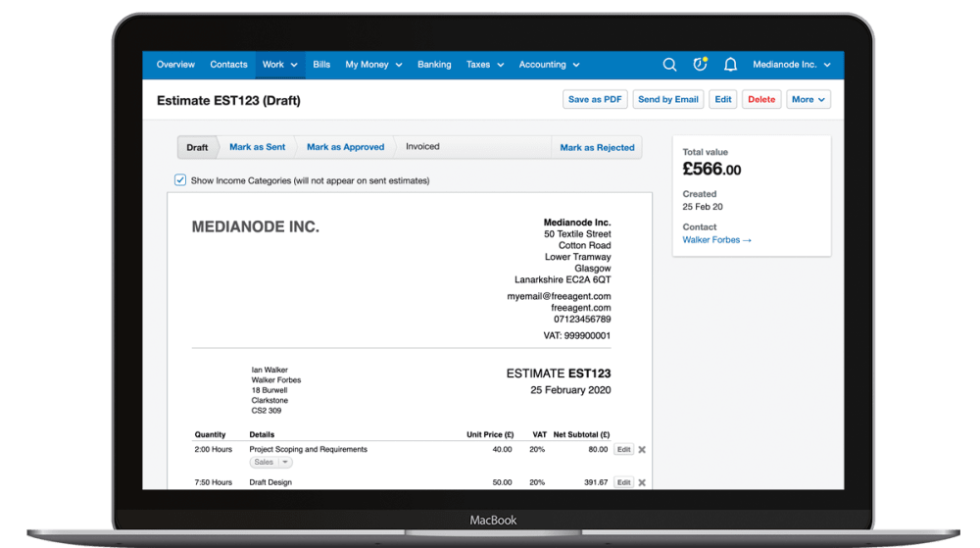
Task: Click the 391.67 net subtotal value
Action: click(596, 482)
